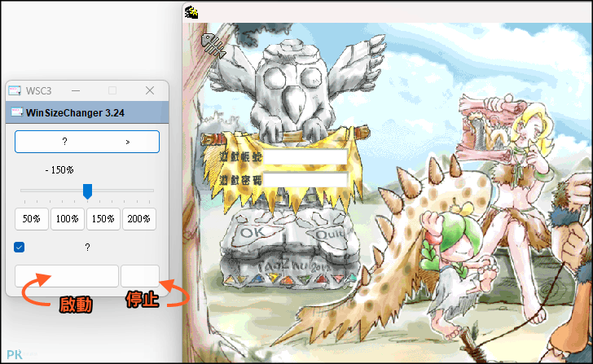Image resolution: width=593 pixels, height=364 pixels.
Task: Close the WSC3 window
Action: tap(150, 90)
